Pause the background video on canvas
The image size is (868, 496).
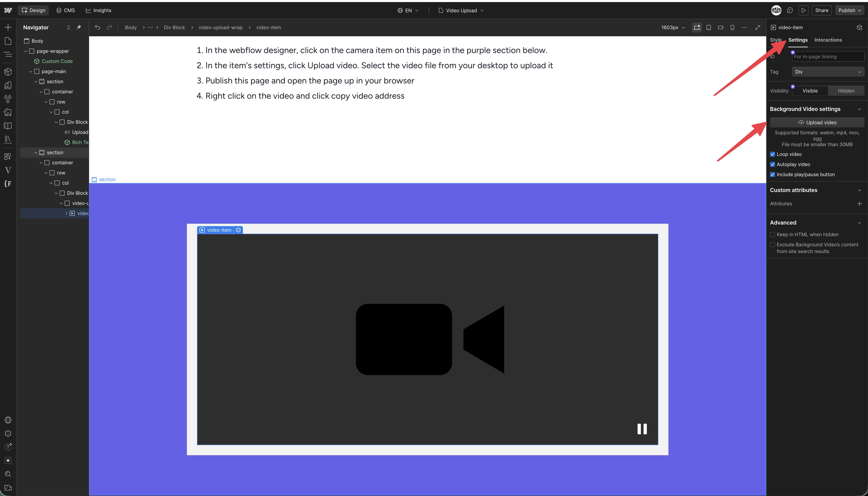[x=642, y=429]
